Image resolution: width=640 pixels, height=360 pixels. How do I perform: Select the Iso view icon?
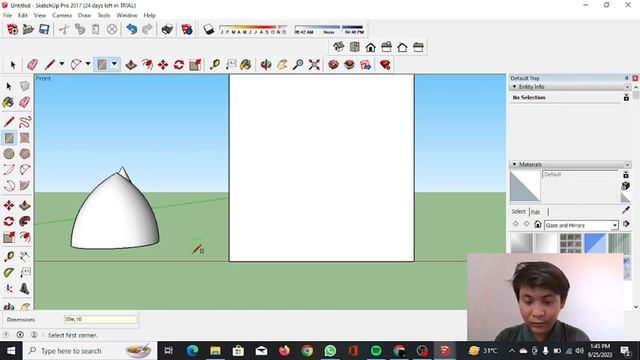point(338,47)
